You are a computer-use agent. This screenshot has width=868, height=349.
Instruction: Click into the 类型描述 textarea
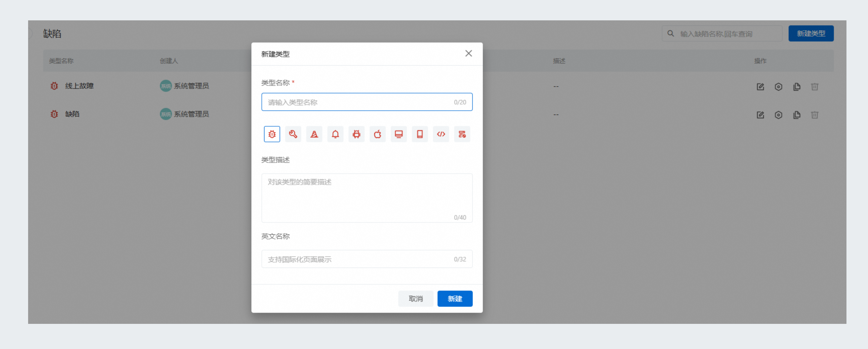click(x=367, y=198)
